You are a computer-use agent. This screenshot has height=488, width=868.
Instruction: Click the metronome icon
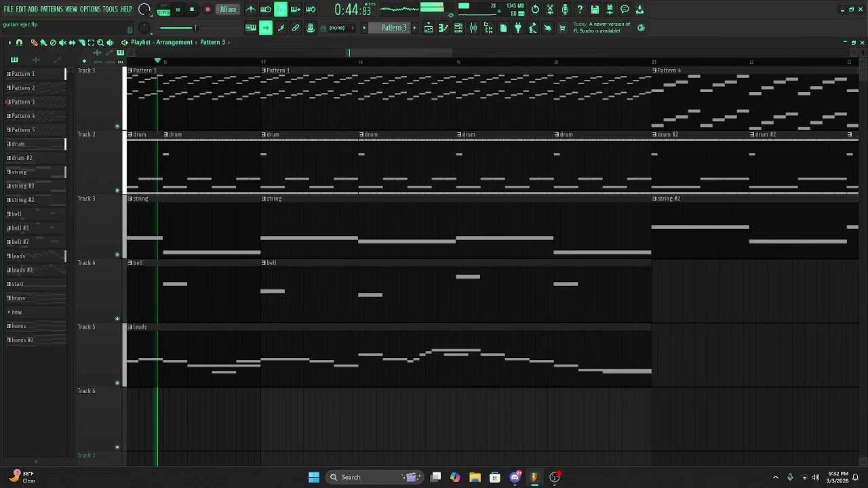[x=251, y=9]
